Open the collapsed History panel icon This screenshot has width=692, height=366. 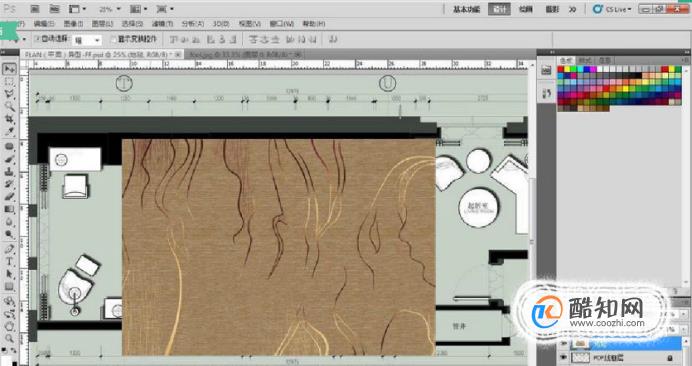point(546,69)
